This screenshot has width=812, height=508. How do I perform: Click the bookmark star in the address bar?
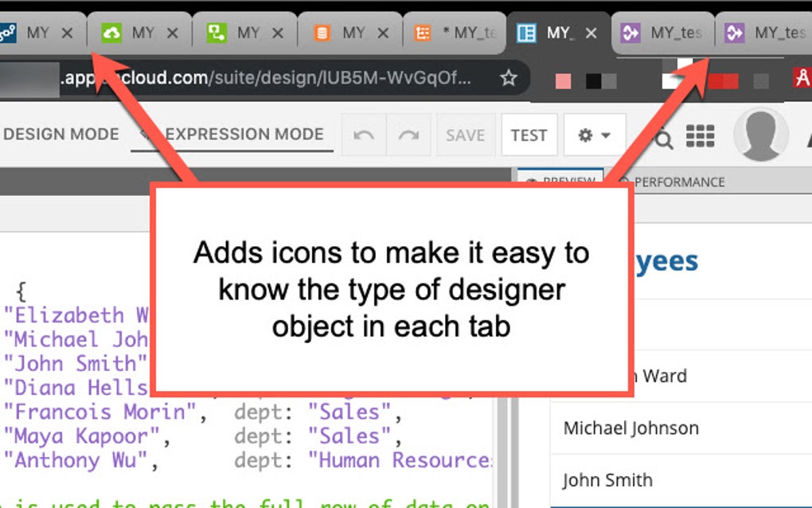507,79
